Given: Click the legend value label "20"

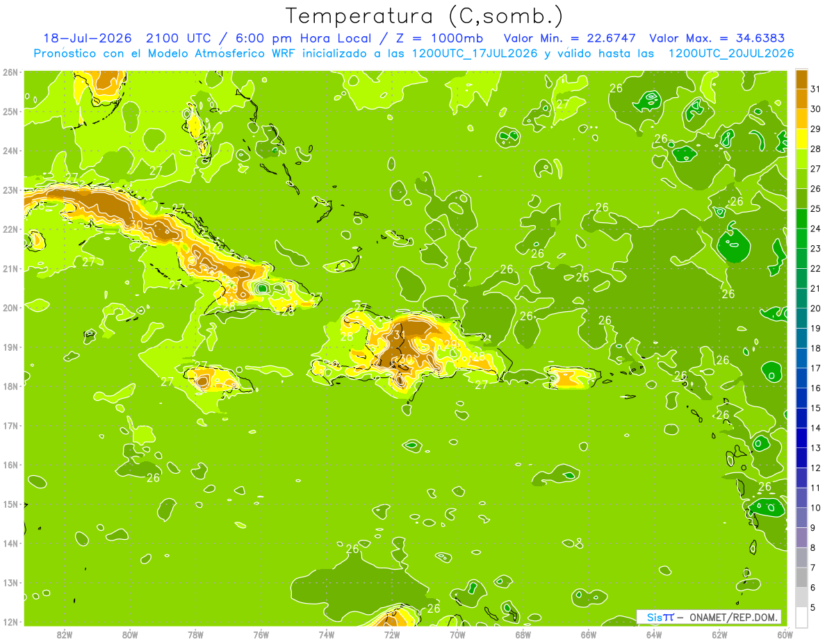Looking at the screenshot, I should tap(816, 308).
